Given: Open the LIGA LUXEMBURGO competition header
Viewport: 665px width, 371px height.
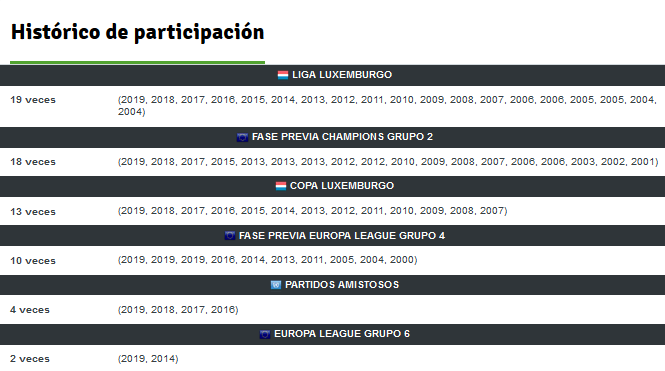Looking at the screenshot, I should [342, 75].
